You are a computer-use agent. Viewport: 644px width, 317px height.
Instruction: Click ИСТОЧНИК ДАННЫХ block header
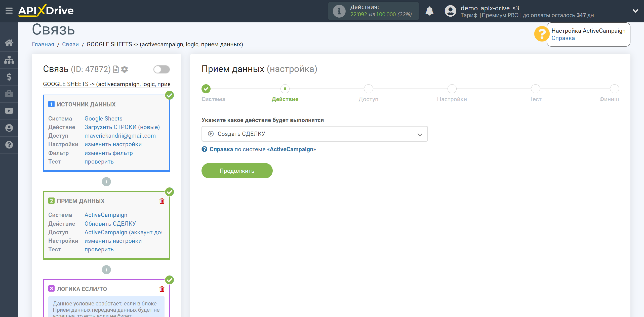click(86, 104)
